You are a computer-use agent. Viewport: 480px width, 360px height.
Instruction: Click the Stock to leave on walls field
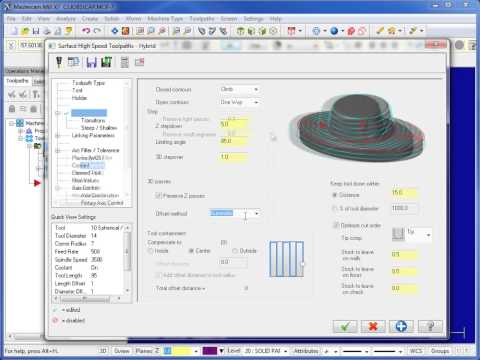click(404, 254)
